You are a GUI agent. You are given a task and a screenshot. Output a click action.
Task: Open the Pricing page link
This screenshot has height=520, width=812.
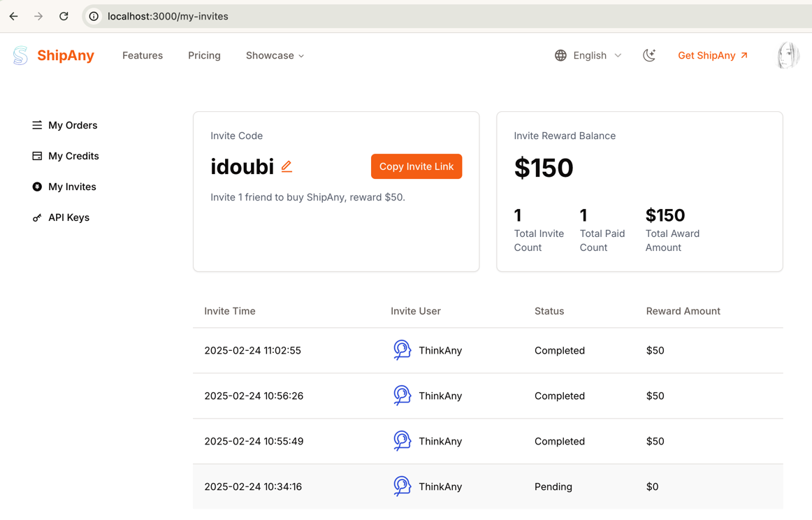204,55
